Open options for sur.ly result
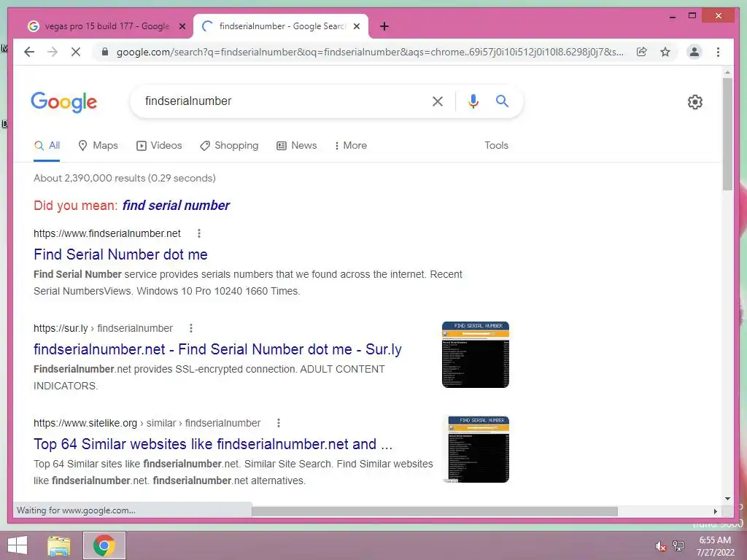The height and width of the screenshot is (560, 747). pyautogui.click(x=191, y=328)
